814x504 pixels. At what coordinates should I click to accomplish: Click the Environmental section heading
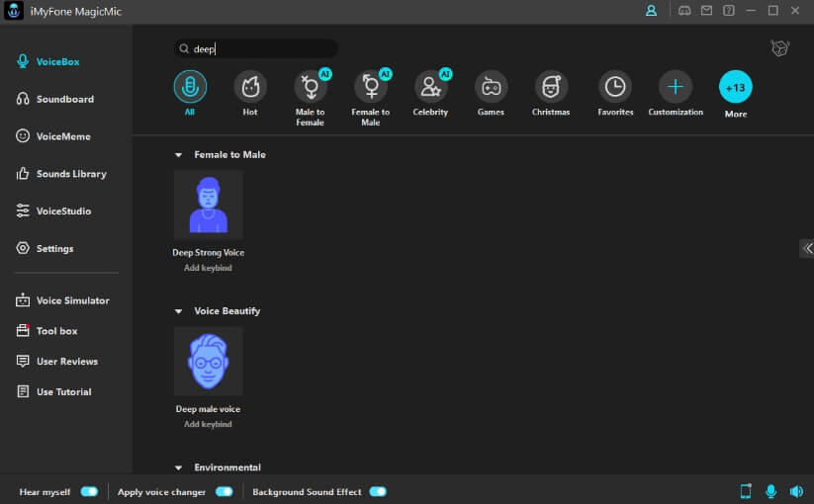point(227,467)
